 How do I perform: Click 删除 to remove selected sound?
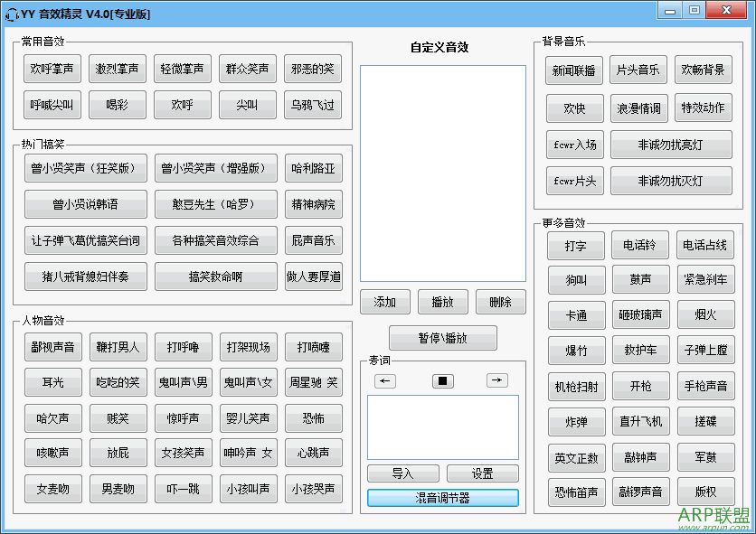500,302
